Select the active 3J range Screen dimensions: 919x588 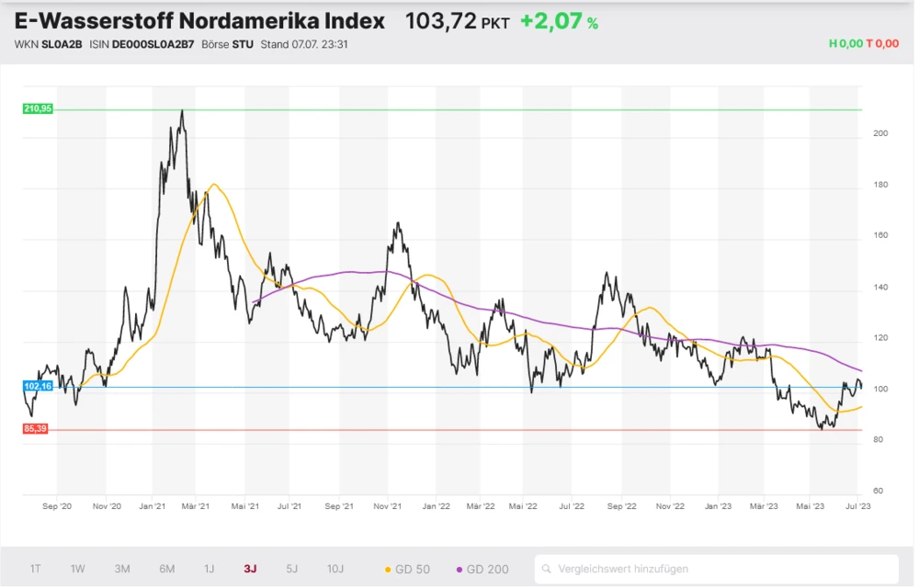pos(250,569)
